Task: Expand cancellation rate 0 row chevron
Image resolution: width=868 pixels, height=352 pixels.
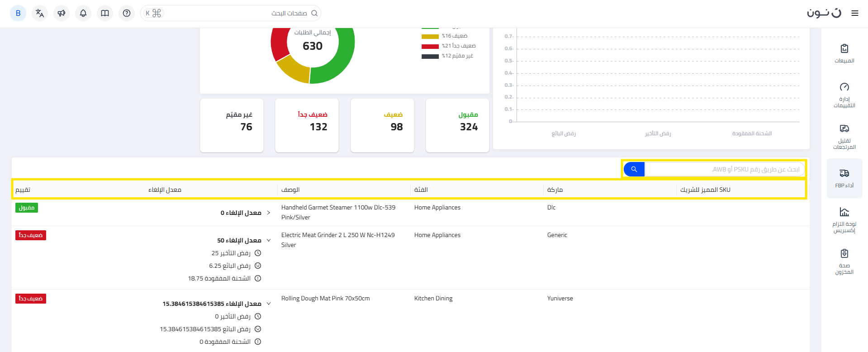Action: pos(269,213)
